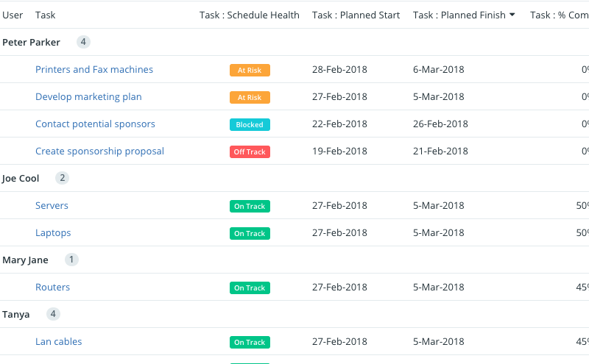
Task: Sort by Task : Schedule Health column
Action: click(250, 15)
